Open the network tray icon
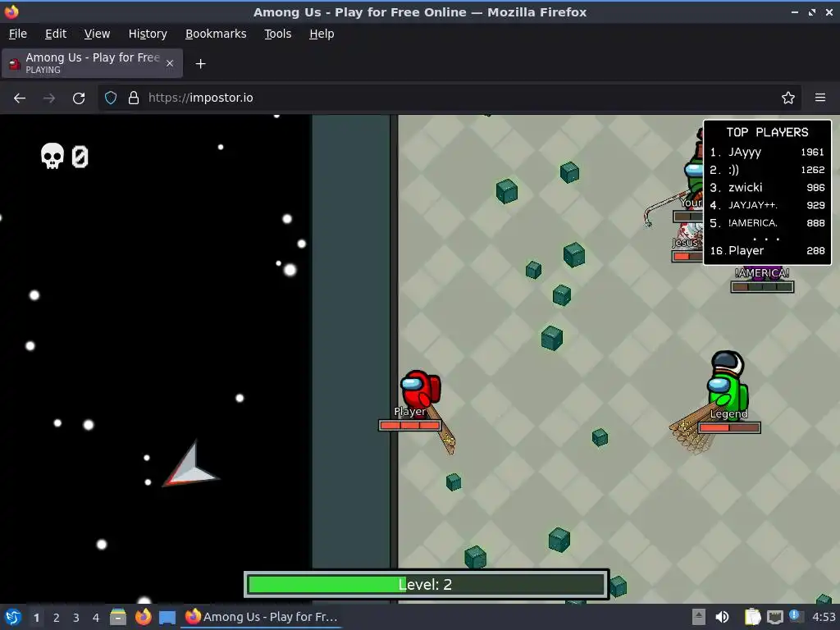The width and height of the screenshot is (840, 630). point(774,617)
